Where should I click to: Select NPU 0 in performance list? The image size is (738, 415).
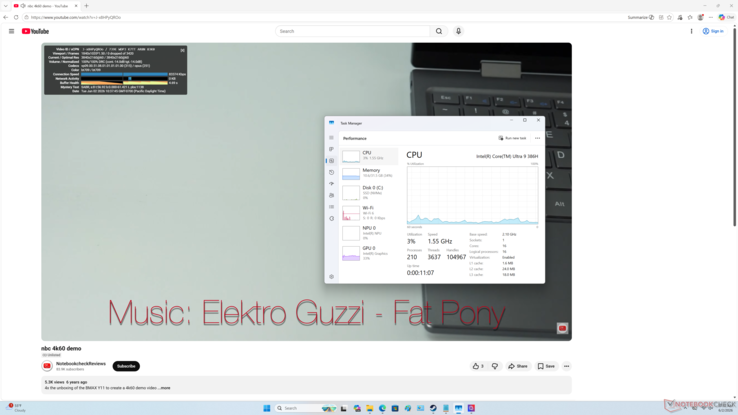pyautogui.click(x=369, y=233)
